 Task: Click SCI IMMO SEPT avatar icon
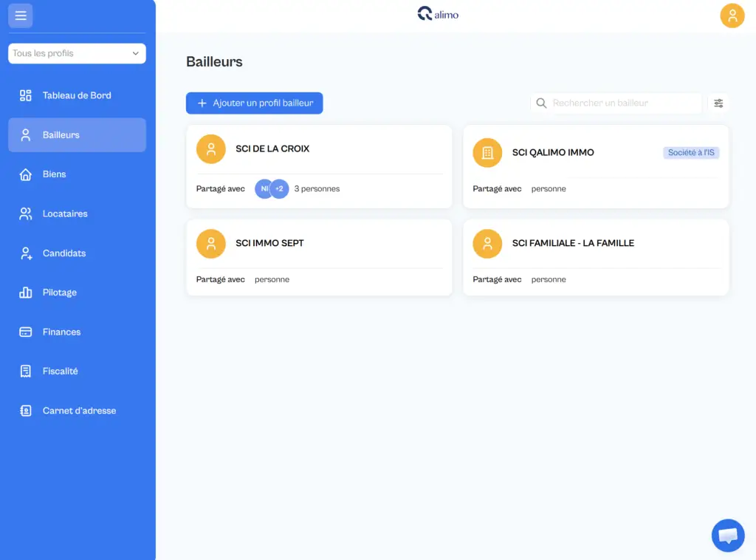pos(210,244)
